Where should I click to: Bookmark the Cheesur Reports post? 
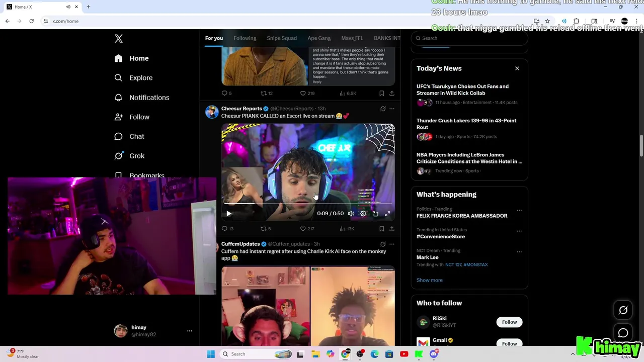tap(381, 229)
